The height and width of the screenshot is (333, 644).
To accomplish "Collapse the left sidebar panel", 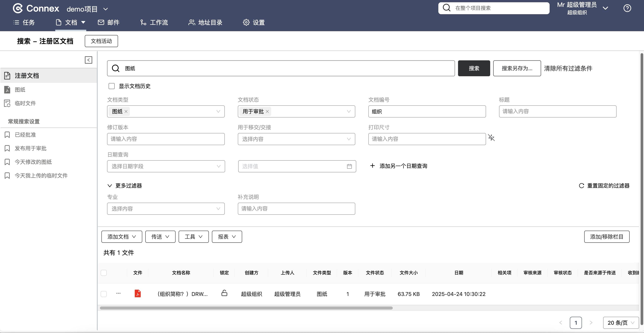I will (x=88, y=60).
